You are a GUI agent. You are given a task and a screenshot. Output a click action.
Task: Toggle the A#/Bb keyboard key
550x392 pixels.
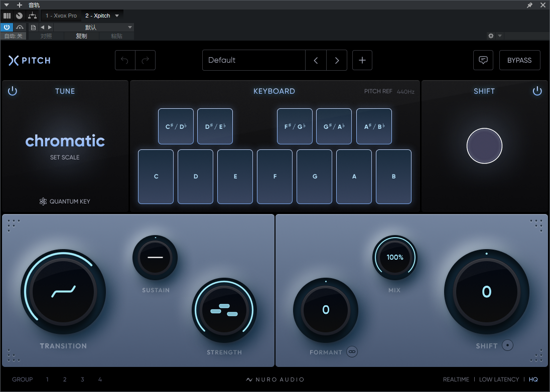click(x=374, y=126)
